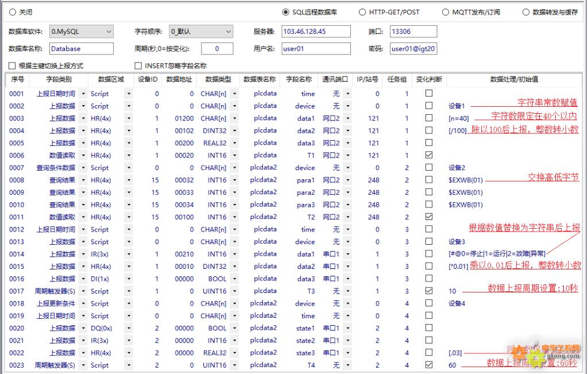588x374 pixels.
Task: Click the [n=40] data processing cell
Action: [459, 118]
